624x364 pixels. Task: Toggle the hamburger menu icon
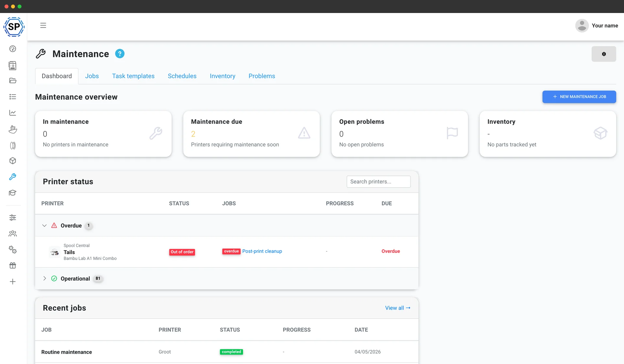43,25
